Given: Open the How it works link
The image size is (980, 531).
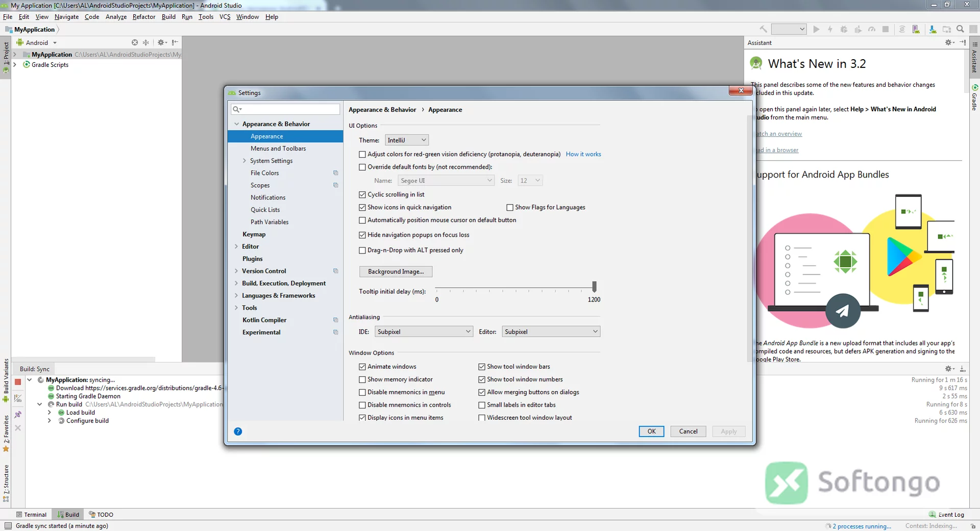Looking at the screenshot, I should tap(583, 154).
